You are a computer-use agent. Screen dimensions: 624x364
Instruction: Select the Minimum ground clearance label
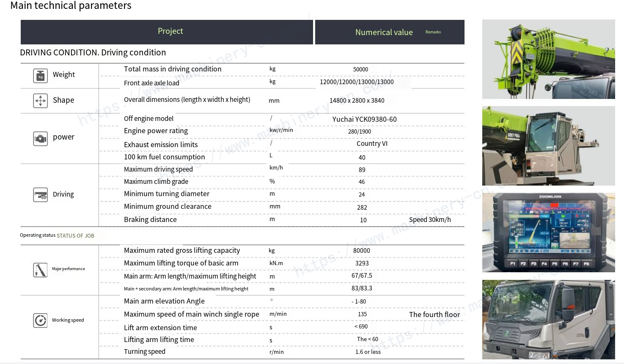coord(168,207)
